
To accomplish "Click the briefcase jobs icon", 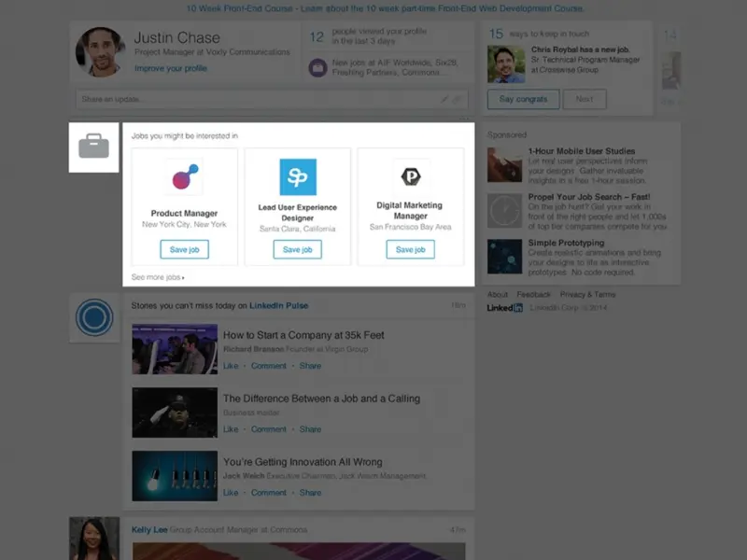I will (93, 147).
